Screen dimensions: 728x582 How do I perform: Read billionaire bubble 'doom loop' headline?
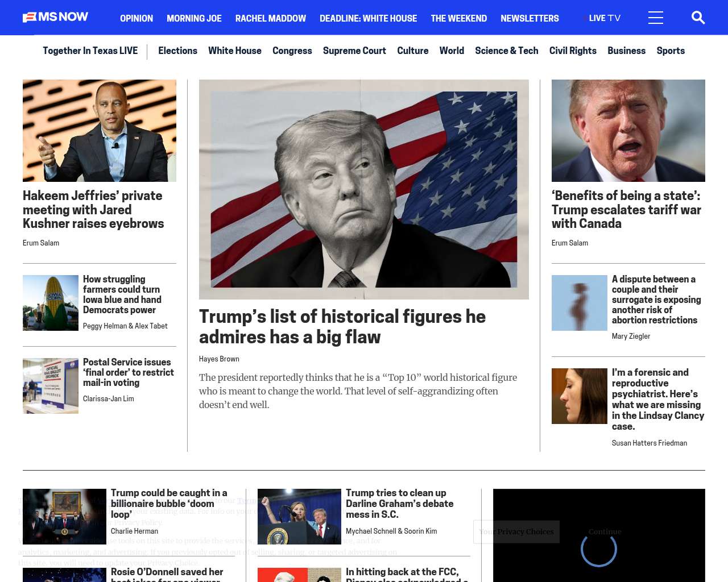[x=169, y=504]
